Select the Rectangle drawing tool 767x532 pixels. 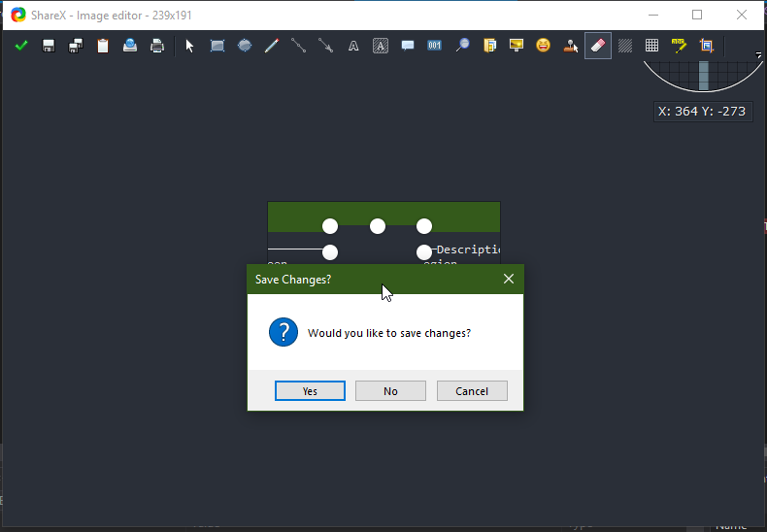[217, 46]
